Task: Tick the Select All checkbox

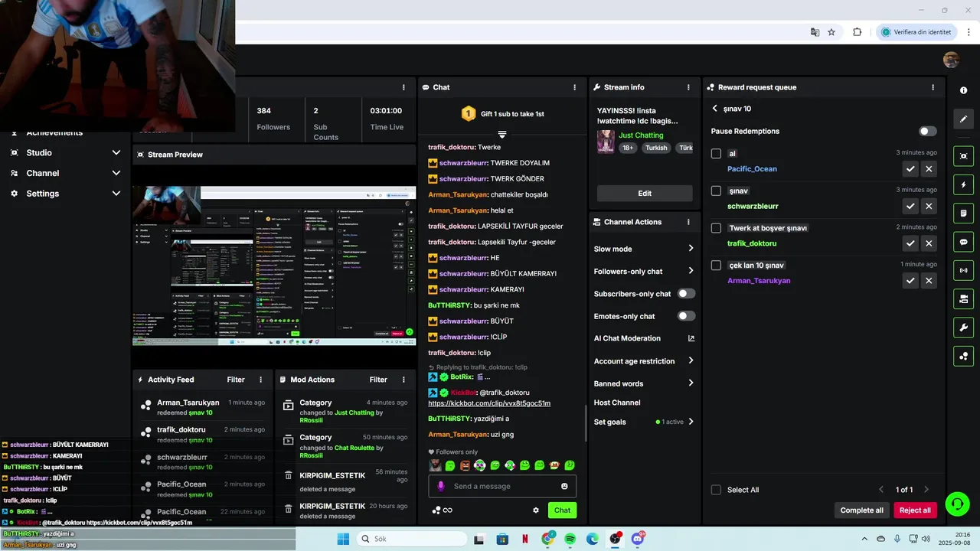Action: [716, 490]
